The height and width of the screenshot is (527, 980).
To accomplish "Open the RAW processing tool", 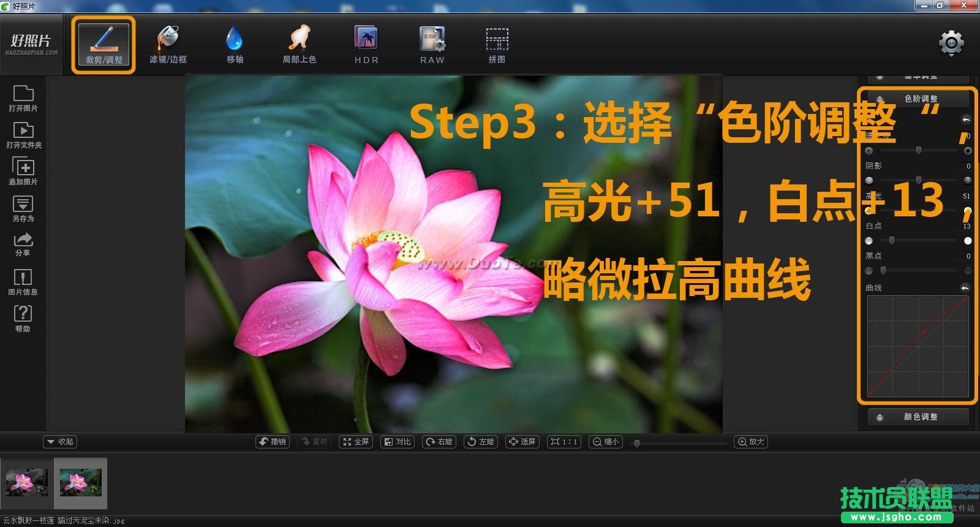I will click(x=432, y=45).
